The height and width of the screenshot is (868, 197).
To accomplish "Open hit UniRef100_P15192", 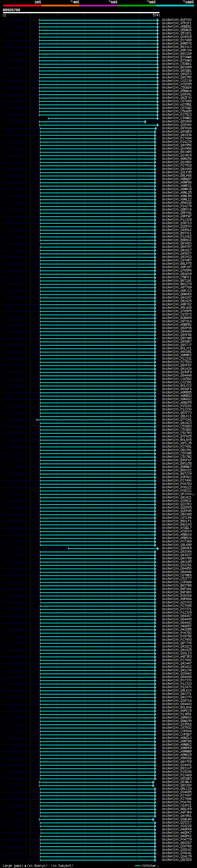I will [176, 406].
